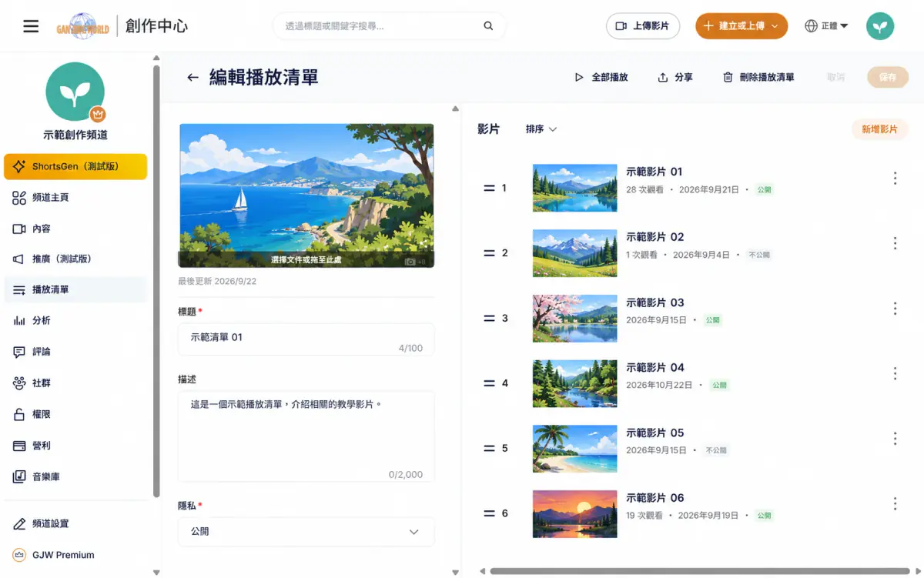Screen dimensions: 924x578
Task: Open more options for 示範影片 05
Action: (x=895, y=439)
